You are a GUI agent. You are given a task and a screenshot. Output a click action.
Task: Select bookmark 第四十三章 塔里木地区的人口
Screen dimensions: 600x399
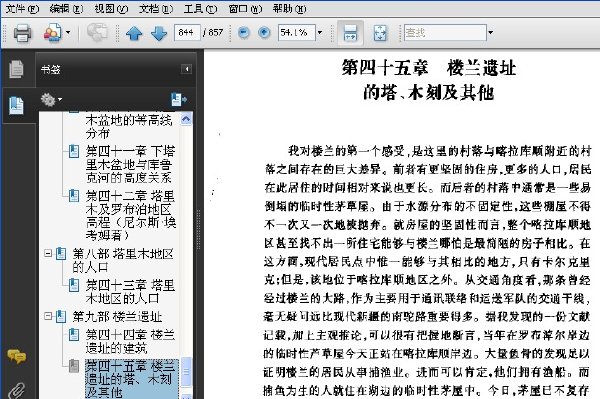[130, 292]
